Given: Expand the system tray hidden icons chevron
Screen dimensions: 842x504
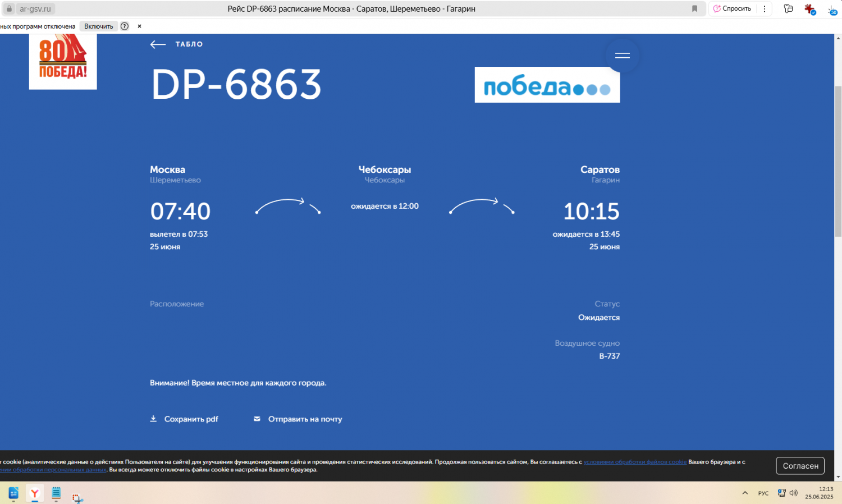Looking at the screenshot, I should tap(745, 493).
